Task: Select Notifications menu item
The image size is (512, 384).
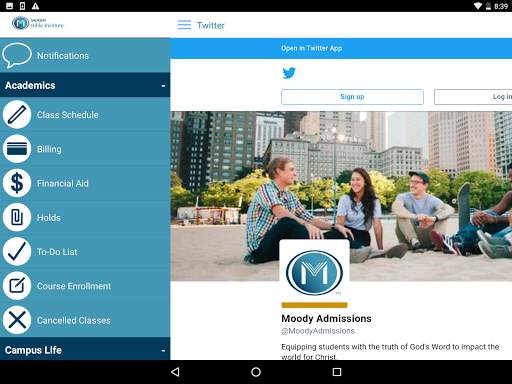Action: [x=85, y=55]
